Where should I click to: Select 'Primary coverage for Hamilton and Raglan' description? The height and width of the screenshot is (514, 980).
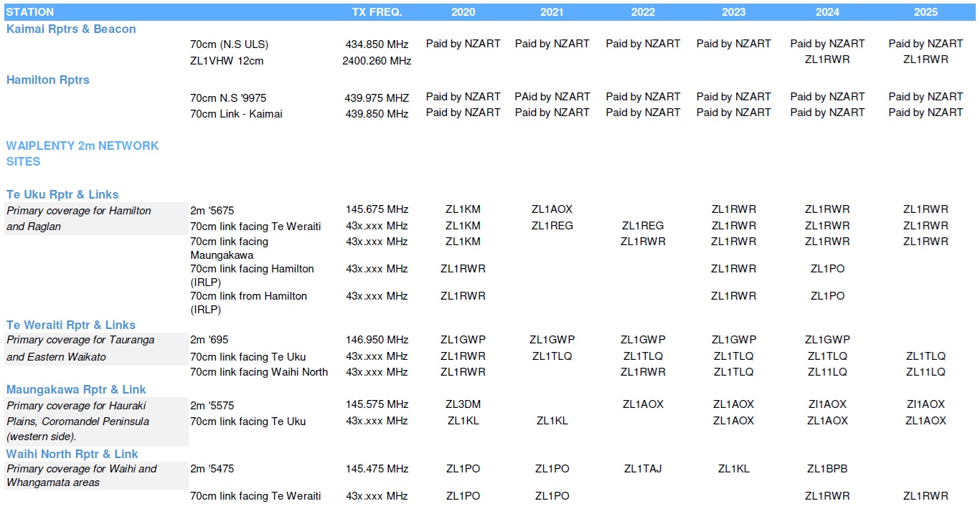point(79,219)
